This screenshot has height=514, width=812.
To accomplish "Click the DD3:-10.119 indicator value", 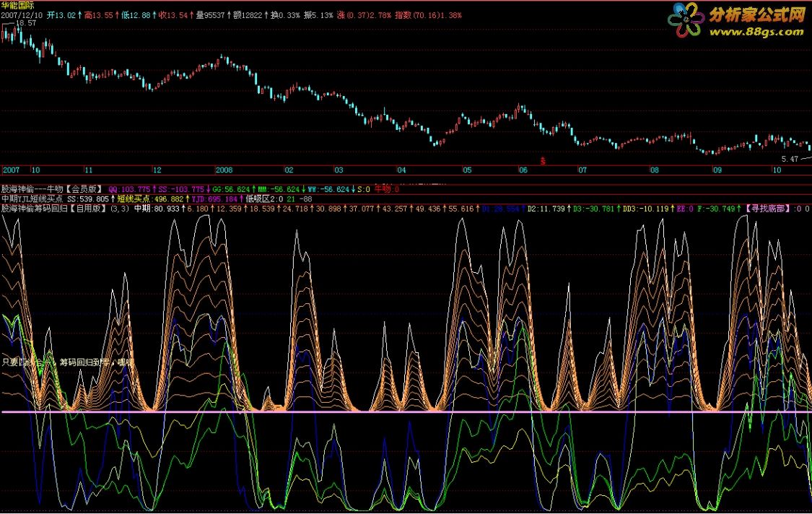I will [x=646, y=209].
